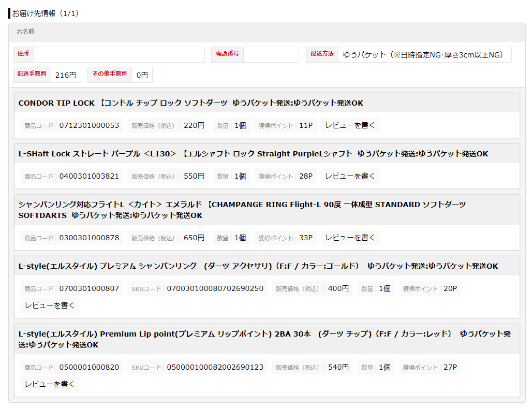Click the 400円 price value
The height and width of the screenshot is (408, 532).
pyautogui.click(x=338, y=288)
